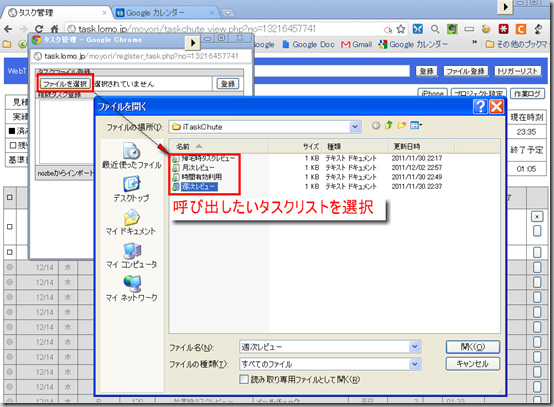Open Chrome wrench settings icon
The height and width of the screenshot is (407, 554).
(x=538, y=29)
